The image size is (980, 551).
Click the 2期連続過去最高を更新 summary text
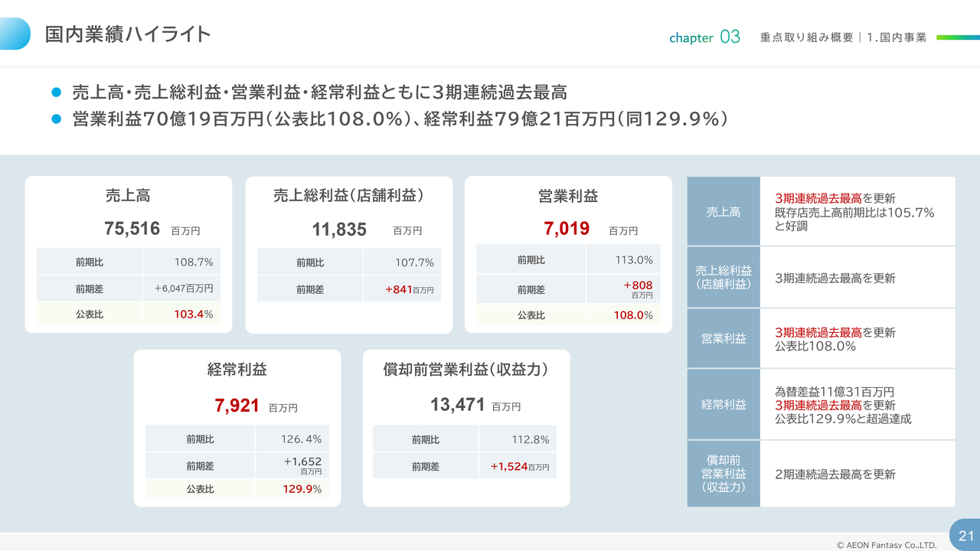coord(835,474)
